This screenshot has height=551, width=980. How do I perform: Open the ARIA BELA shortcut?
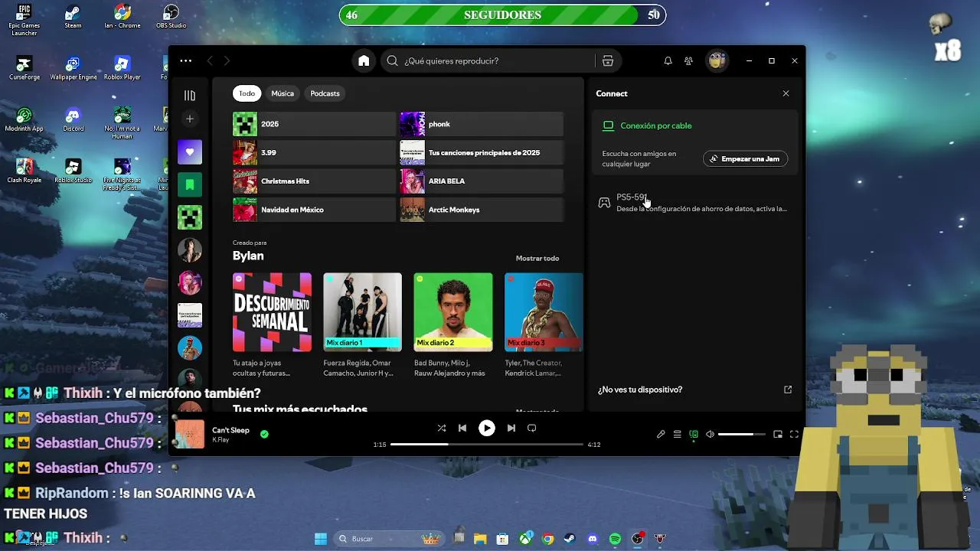pyautogui.click(x=482, y=181)
